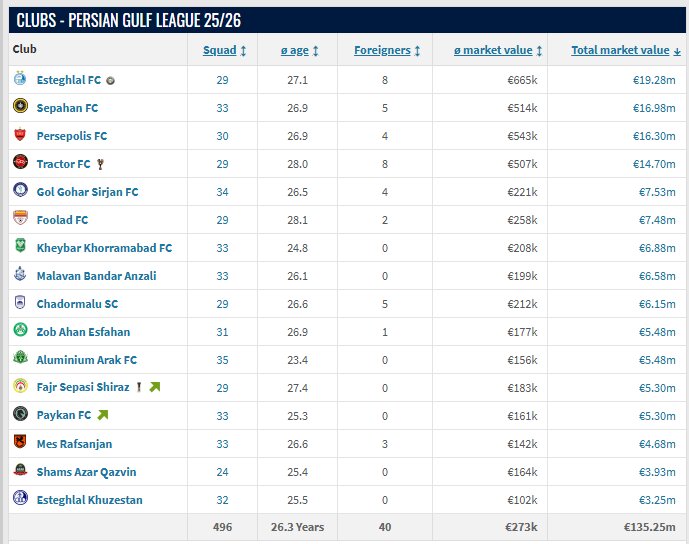This screenshot has height=544, width=689.
Task: Open the Gol Gohar Sirjan FC club page
Action: pos(87,191)
